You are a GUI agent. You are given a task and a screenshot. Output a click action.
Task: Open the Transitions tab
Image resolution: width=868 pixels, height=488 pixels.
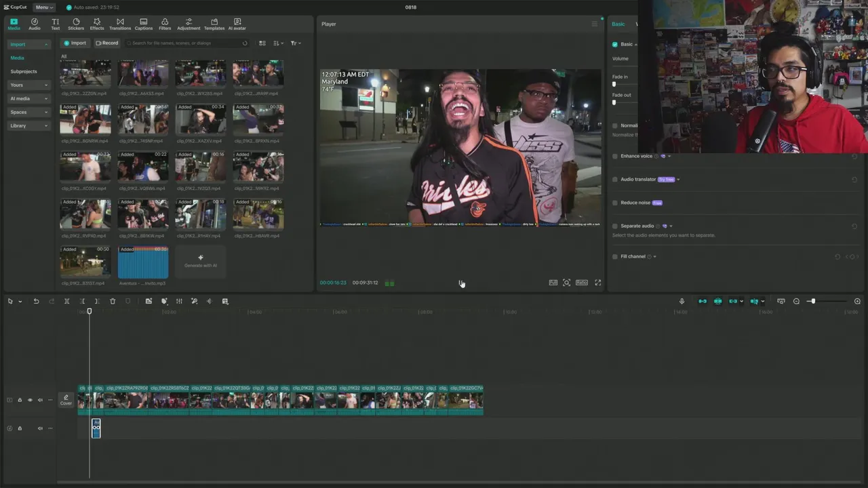[120, 24]
